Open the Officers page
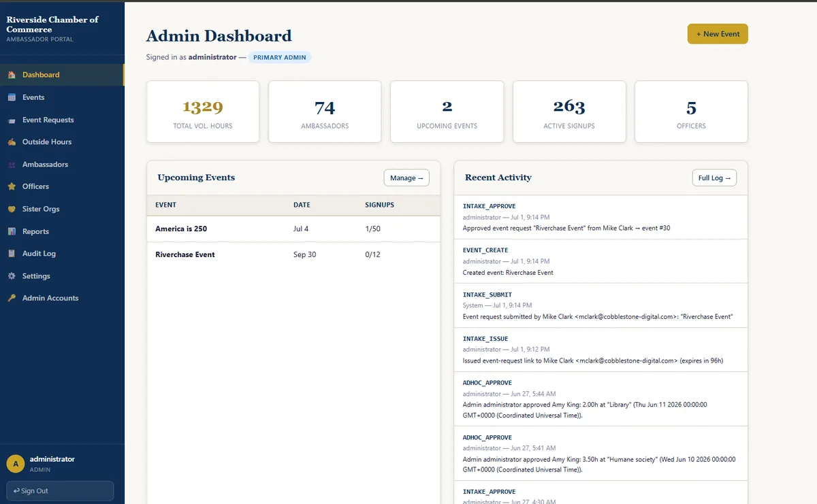Image resolution: width=817 pixels, height=504 pixels. pyautogui.click(x=62, y=186)
